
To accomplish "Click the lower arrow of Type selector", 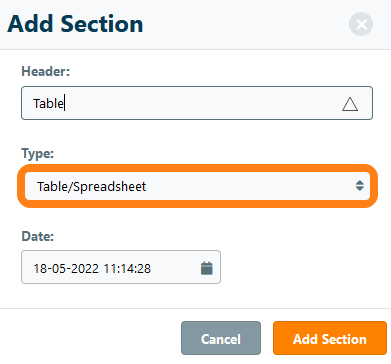I will click(x=360, y=189).
